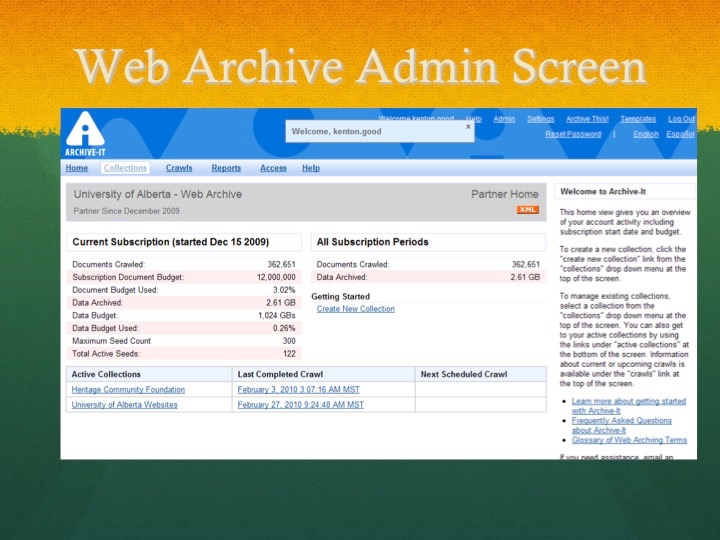Image resolution: width=720 pixels, height=540 pixels.
Task: Open the Settings link at top
Action: [x=540, y=119]
